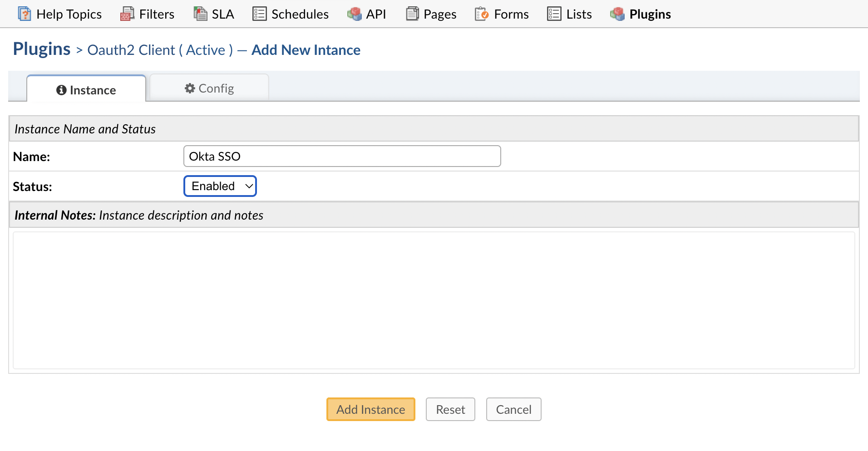Select the Instance tab
Screen dimensions: 868x451
(x=86, y=90)
